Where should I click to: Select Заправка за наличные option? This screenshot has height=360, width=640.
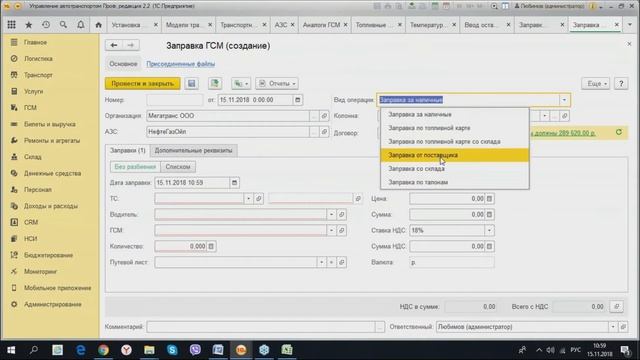pos(455,115)
